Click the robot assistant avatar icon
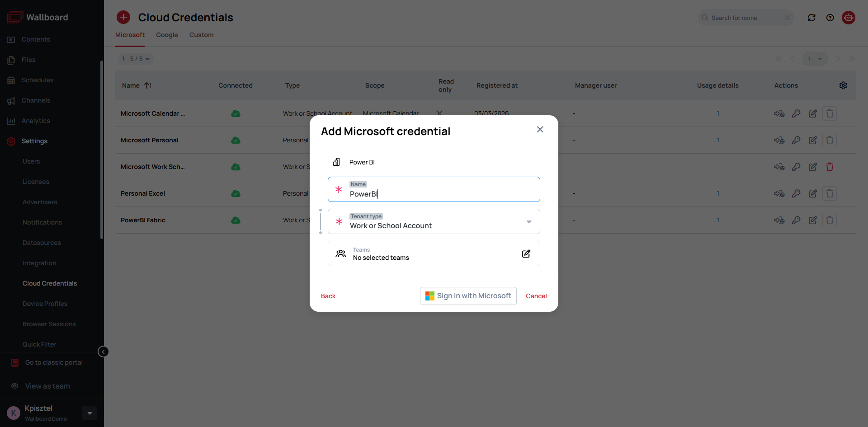The image size is (868, 427). coord(849,18)
